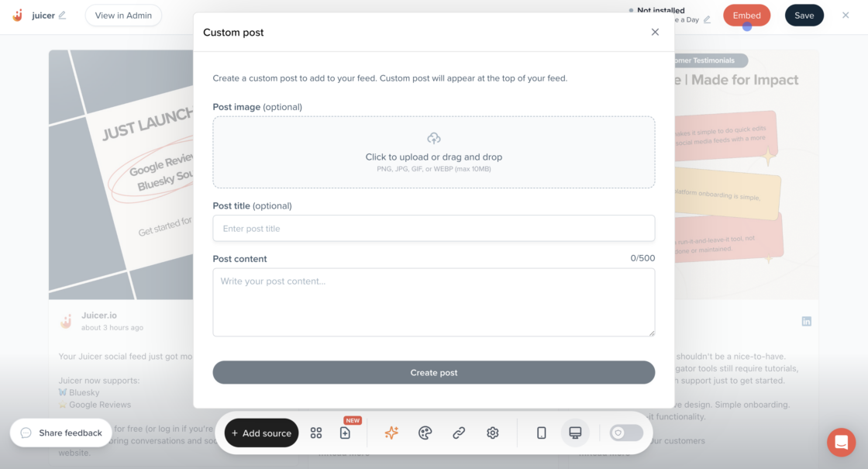Close the Custom post dialog
Image resolution: width=868 pixels, height=469 pixels.
pyautogui.click(x=655, y=33)
